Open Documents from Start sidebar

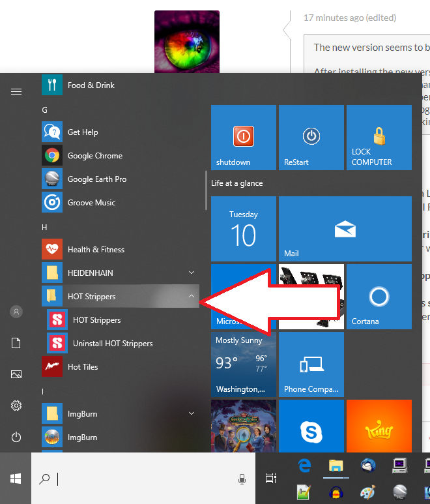click(x=16, y=343)
